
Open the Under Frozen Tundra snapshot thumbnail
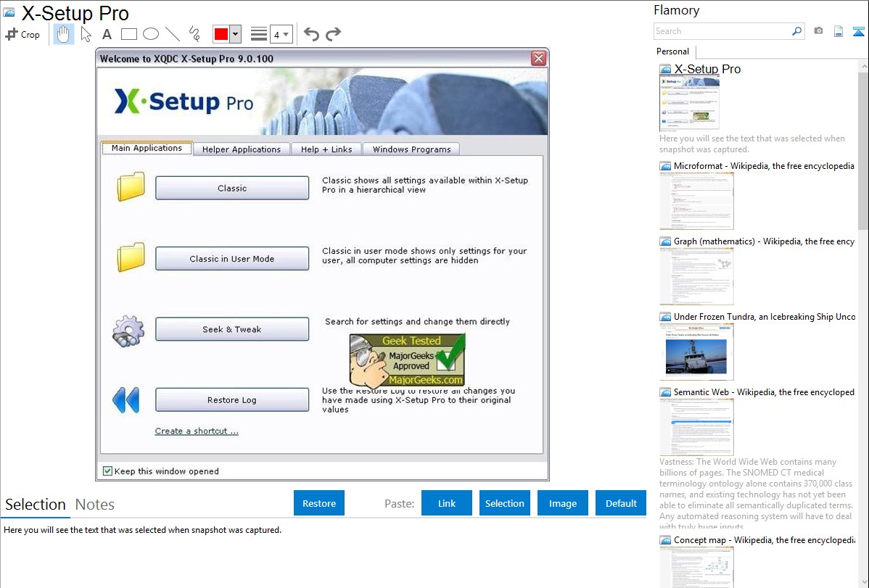pyautogui.click(x=696, y=352)
